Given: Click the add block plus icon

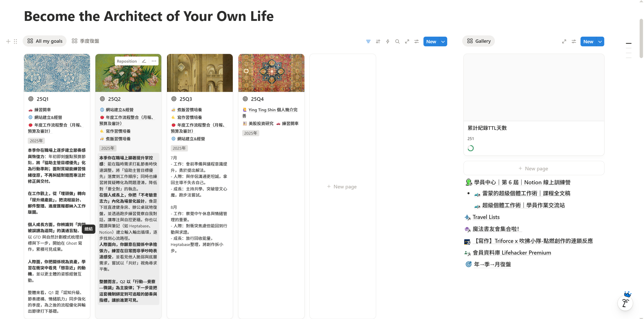Looking at the screenshot, I should 8,41.
